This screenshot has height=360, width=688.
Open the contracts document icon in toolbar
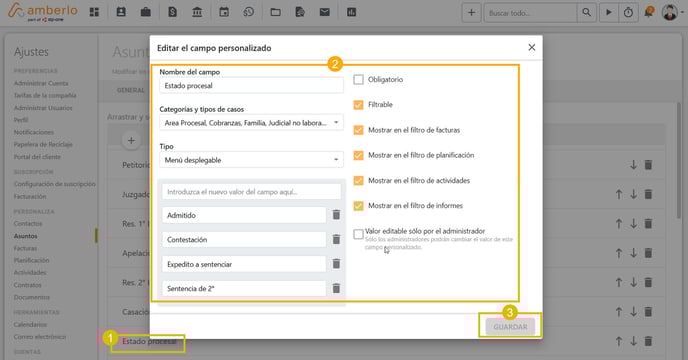point(300,12)
